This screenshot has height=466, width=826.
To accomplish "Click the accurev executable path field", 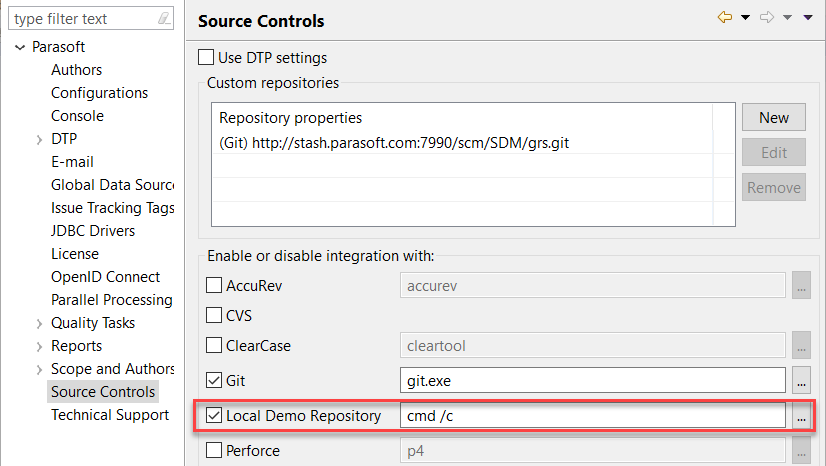I will [x=593, y=285].
